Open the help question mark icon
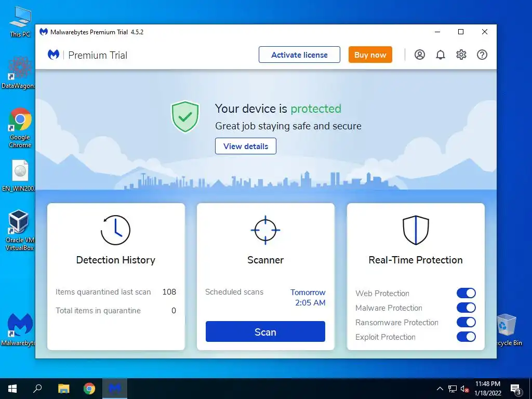This screenshot has height=399, width=532. click(x=482, y=55)
